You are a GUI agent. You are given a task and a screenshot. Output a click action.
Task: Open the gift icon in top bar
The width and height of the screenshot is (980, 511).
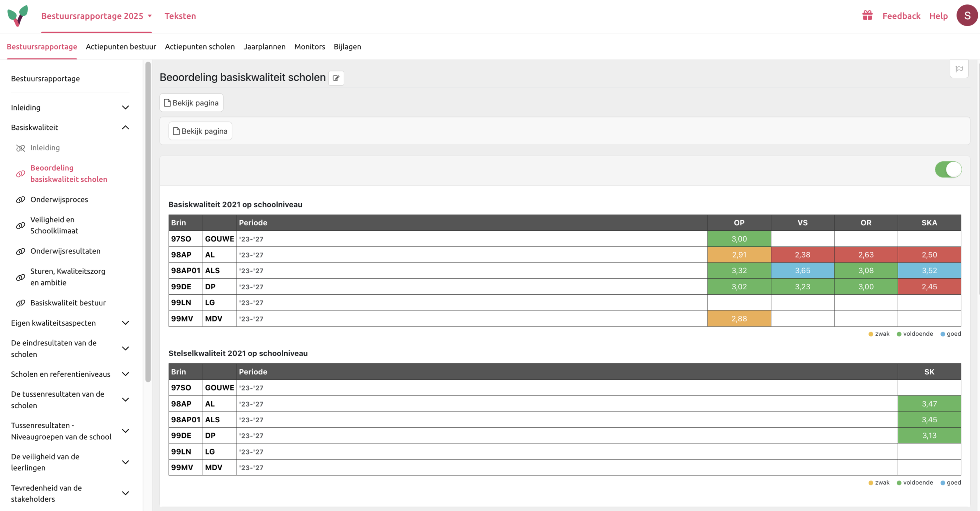click(867, 15)
